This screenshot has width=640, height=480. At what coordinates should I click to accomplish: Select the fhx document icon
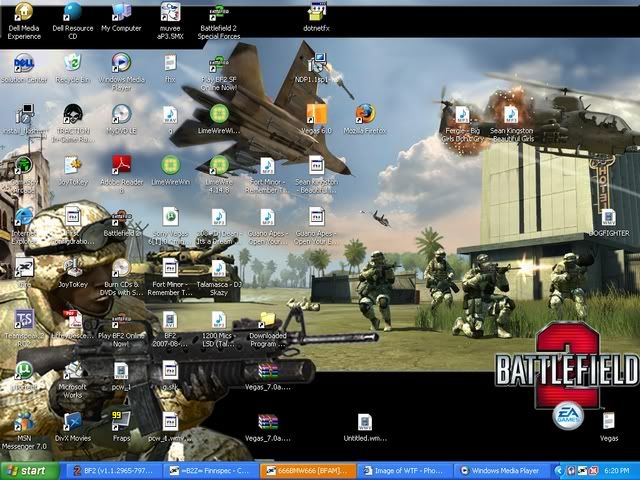point(170,69)
